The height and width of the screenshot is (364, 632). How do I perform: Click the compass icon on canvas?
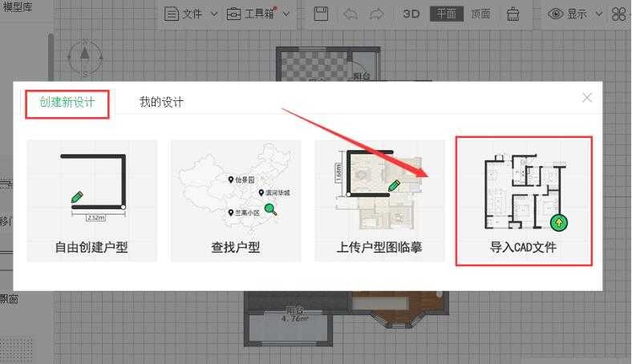(83, 55)
